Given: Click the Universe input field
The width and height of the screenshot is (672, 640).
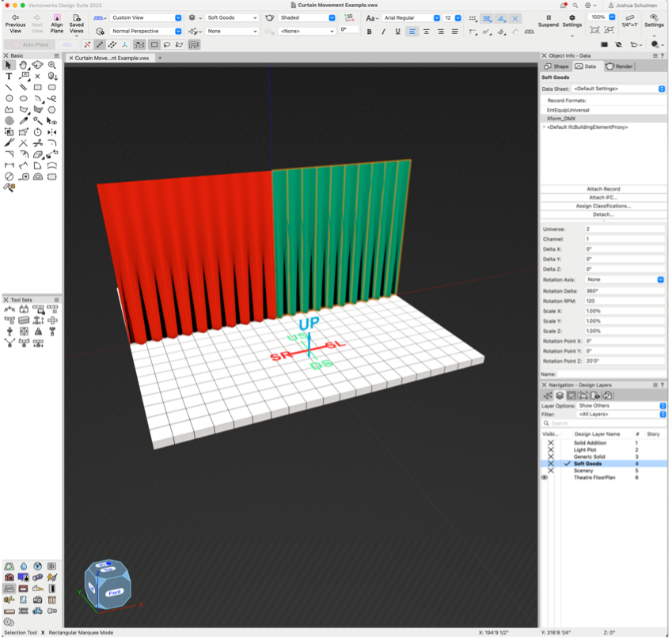Looking at the screenshot, I should point(625,229).
